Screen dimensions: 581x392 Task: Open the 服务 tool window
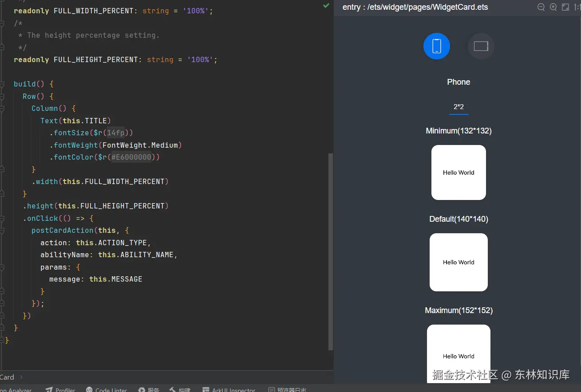click(x=149, y=389)
